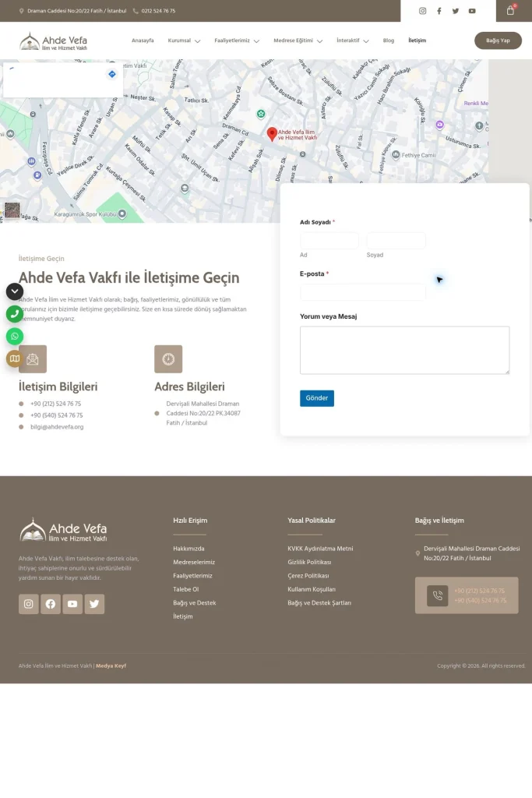Viewport: 532px width, 798px height.
Task: Open Instagram from the top bar
Action: coord(422,11)
